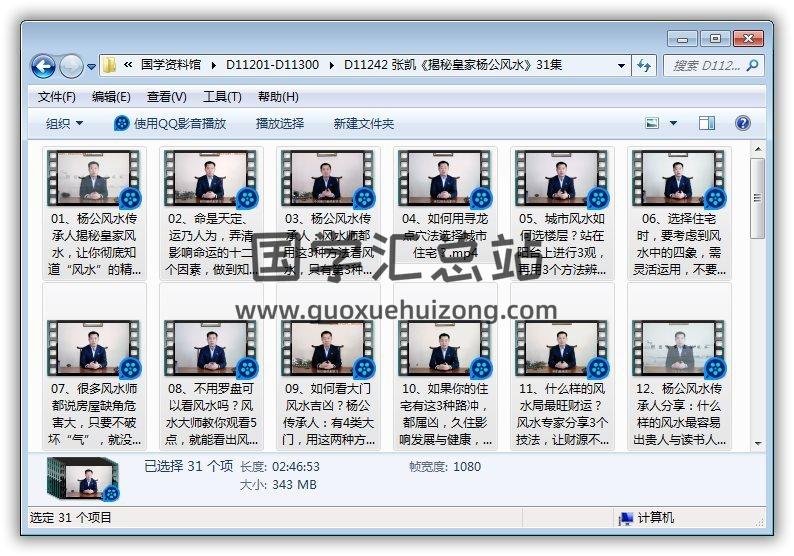Refresh the folder with the refresh icon
Viewport: 794px width, 556px height.
[644, 66]
